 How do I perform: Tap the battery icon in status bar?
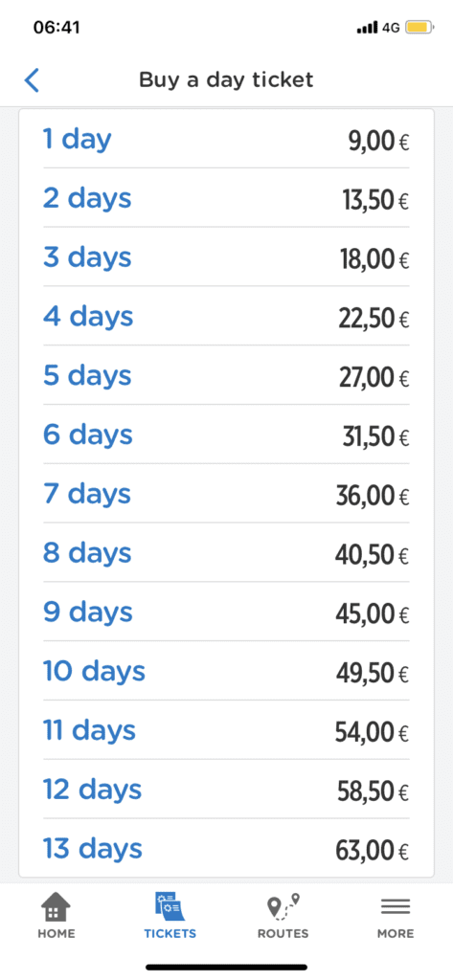pos(418,28)
